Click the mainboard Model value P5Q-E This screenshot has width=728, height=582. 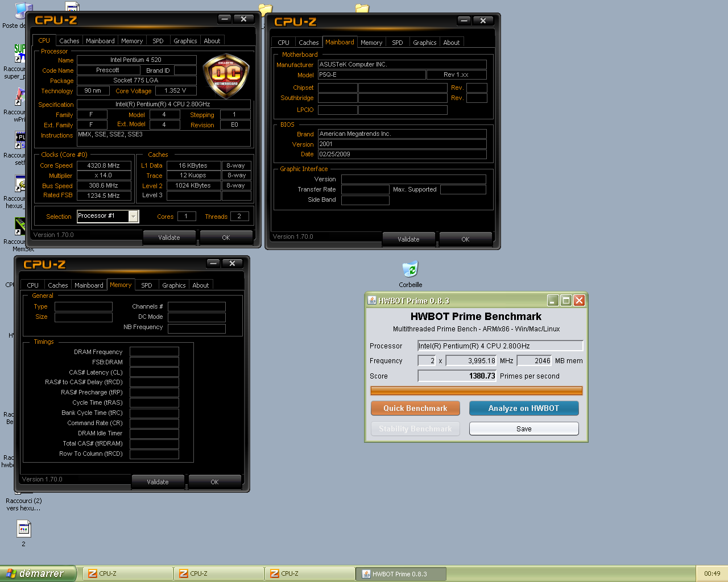(x=371, y=74)
